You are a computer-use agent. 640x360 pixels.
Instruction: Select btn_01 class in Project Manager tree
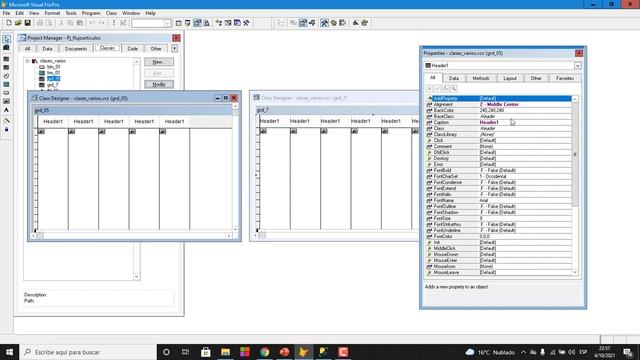click(53, 67)
